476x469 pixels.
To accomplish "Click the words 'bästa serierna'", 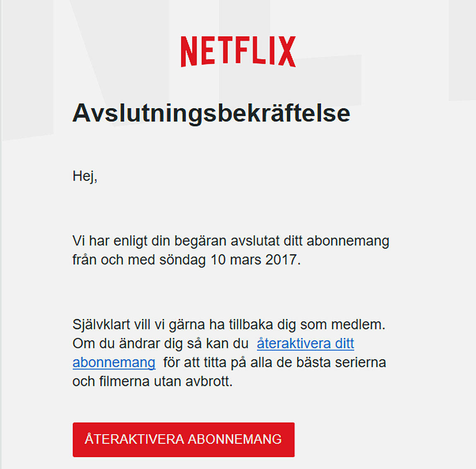I will 341,363.
